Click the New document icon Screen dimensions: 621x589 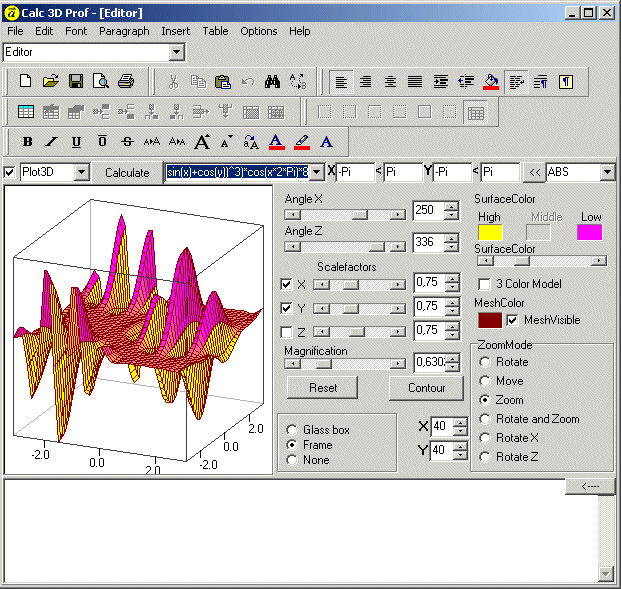pyautogui.click(x=26, y=81)
